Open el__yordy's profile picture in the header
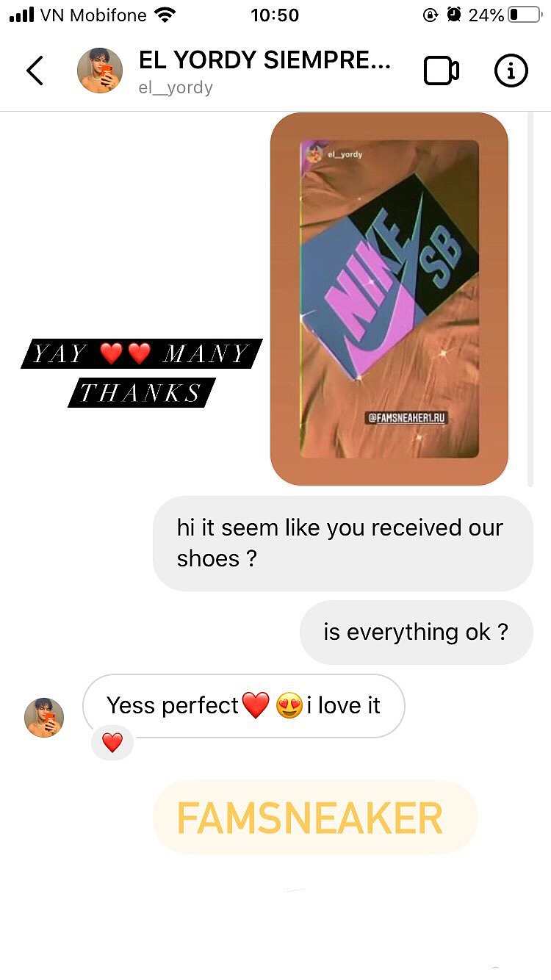 click(100, 71)
